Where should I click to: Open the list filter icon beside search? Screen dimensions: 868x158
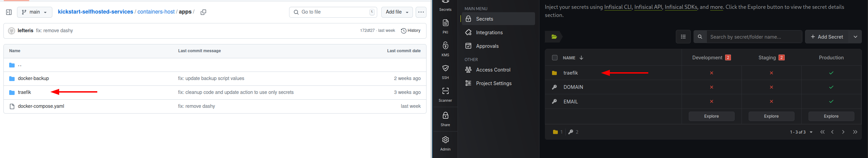[683, 37]
